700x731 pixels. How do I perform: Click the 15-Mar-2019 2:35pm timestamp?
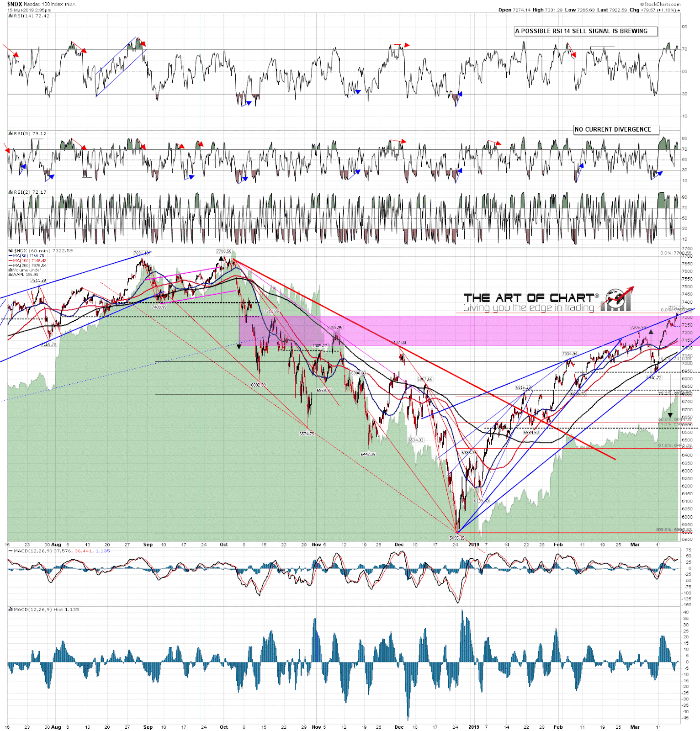click(29, 10)
